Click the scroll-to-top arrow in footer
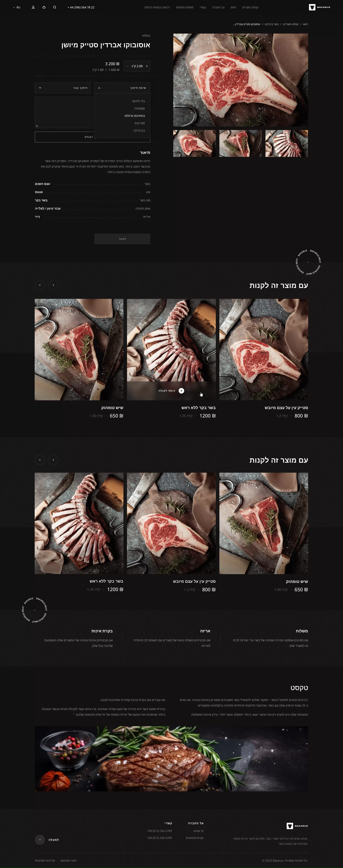This screenshot has width=343, height=868. pyautogui.click(x=40, y=839)
